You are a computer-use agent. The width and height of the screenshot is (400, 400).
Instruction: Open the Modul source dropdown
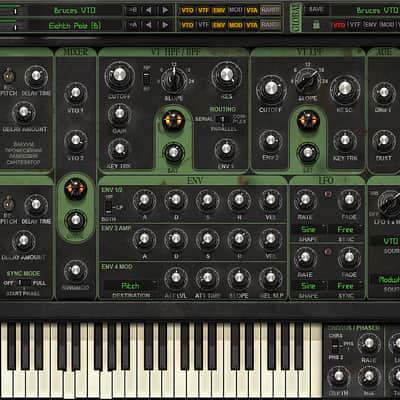pos(386,279)
